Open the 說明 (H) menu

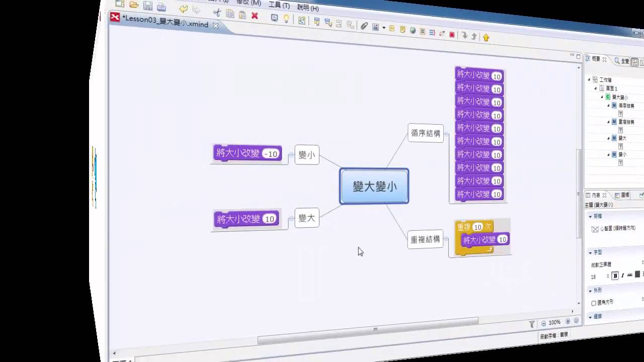tap(308, 8)
